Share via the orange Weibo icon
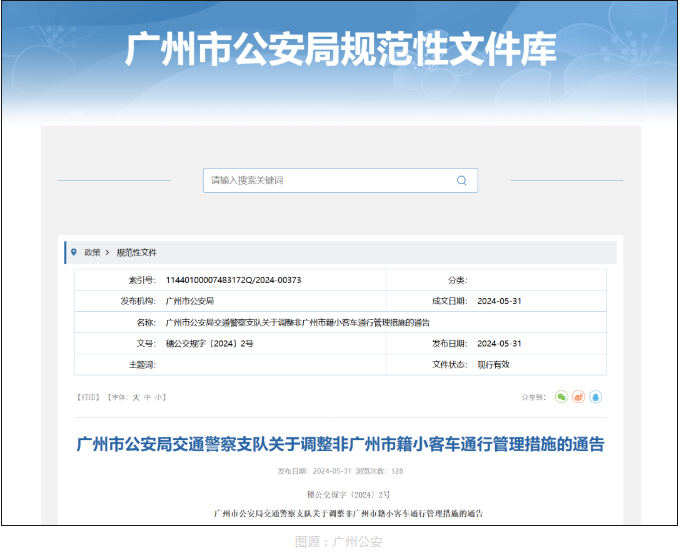Image resolution: width=681 pixels, height=552 pixels. point(578,397)
